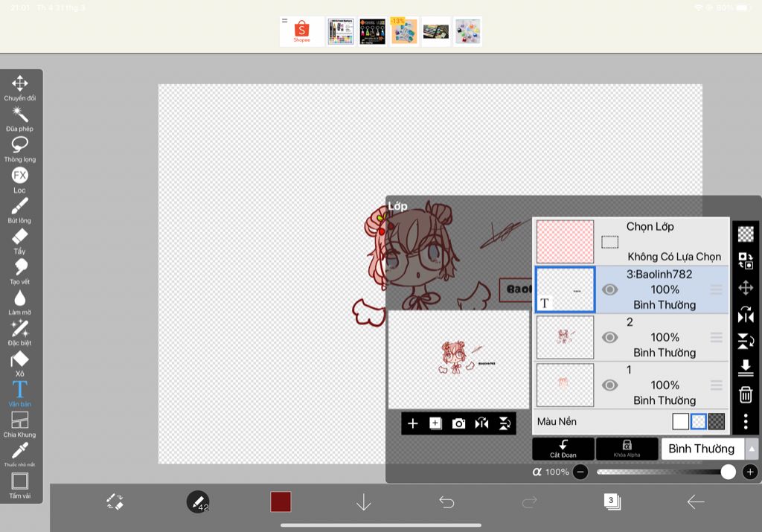The image size is (762, 532).
Task: Expand blend mode list with arrow
Action: pyautogui.click(x=752, y=449)
